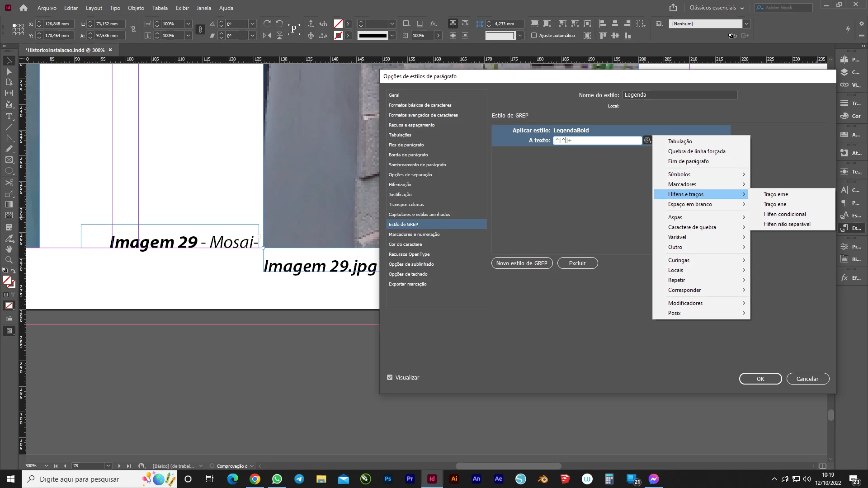Viewport: 868px width, 488px height.
Task: Toggle the Visualizar checkbox
Action: click(x=390, y=377)
